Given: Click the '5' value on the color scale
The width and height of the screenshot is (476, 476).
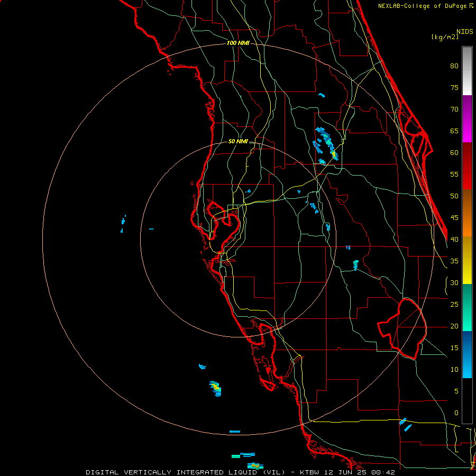Looking at the screenshot, I should click(x=456, y=391).
